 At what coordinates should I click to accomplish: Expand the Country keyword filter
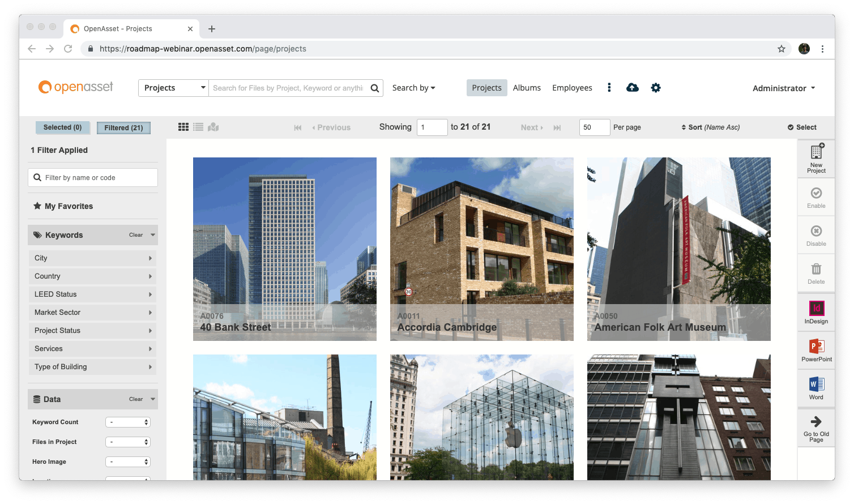[x=93, y=276]
